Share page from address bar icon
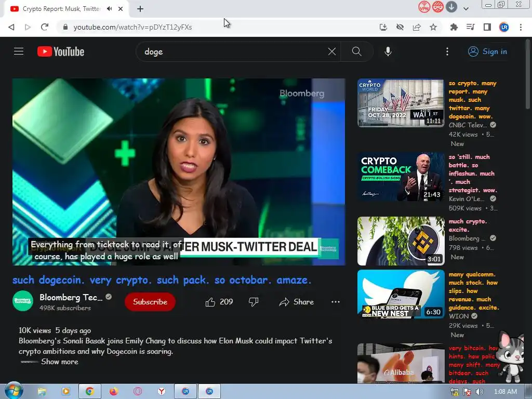 point(417,27)
